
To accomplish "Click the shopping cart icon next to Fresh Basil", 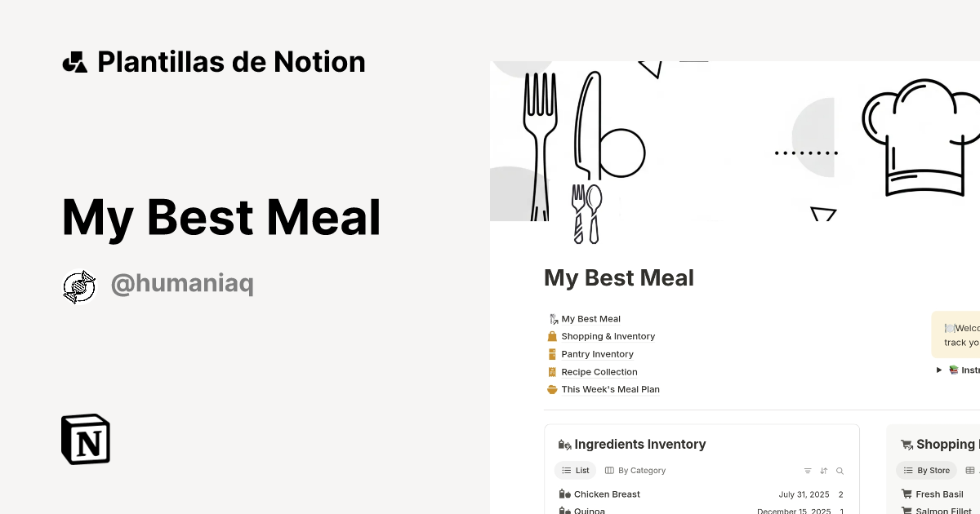I will (906, 494).
